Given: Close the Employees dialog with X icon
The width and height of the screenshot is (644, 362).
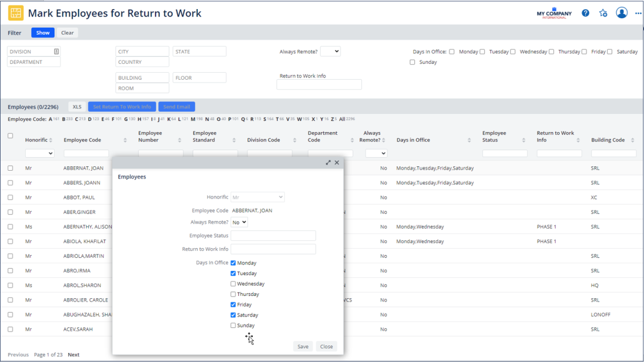Looking at the screenshot, I should 337,163.
